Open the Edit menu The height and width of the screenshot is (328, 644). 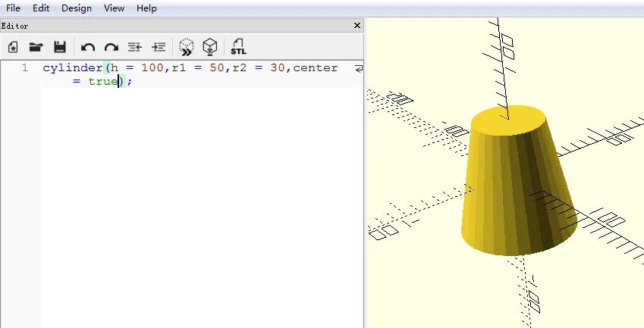41,8
